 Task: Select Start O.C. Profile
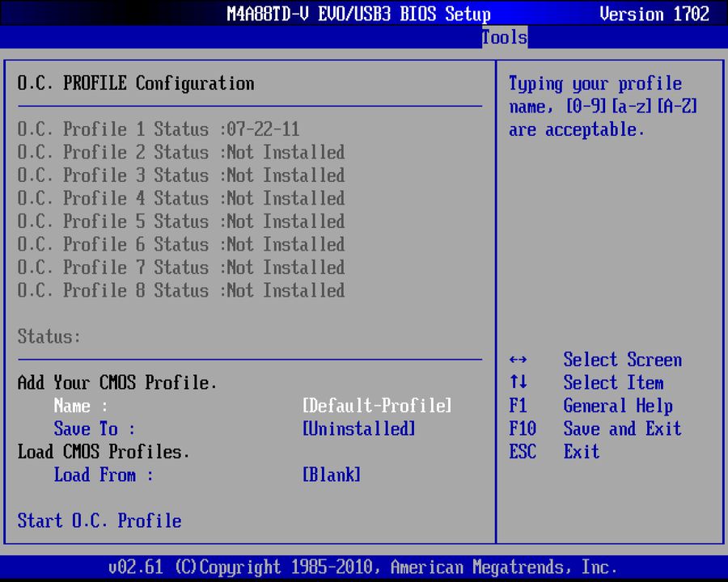[99, 521]
